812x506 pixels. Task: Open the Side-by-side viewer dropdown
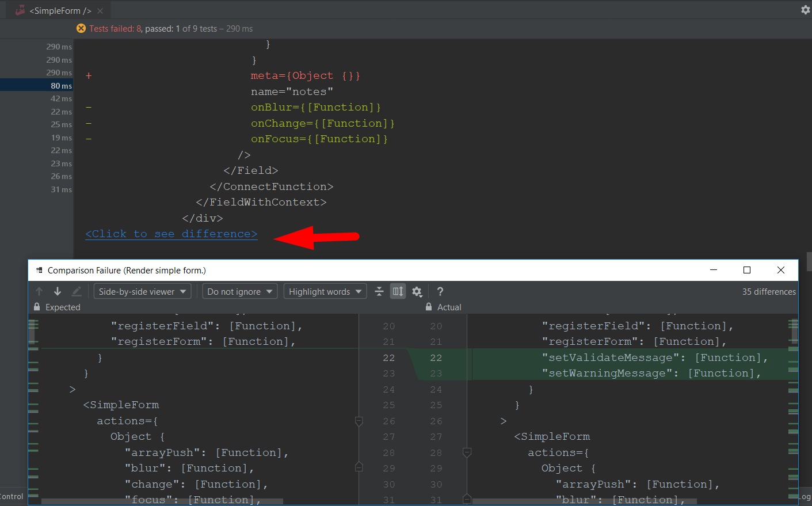point(142,291)
